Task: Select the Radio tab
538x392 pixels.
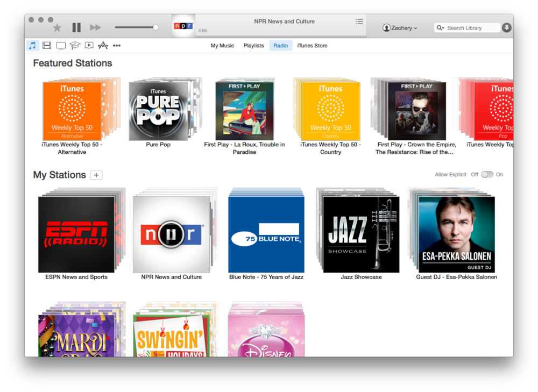Action: click(x=281, y=46)
